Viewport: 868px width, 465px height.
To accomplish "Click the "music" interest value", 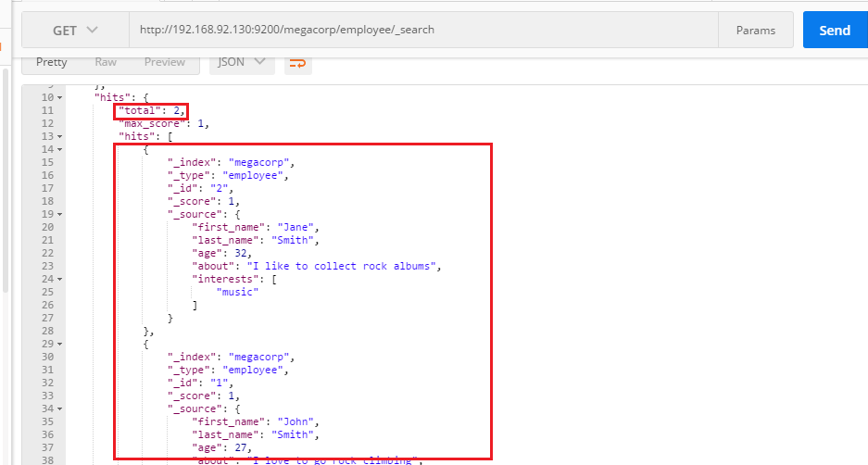I will click(x=237, y=292).
